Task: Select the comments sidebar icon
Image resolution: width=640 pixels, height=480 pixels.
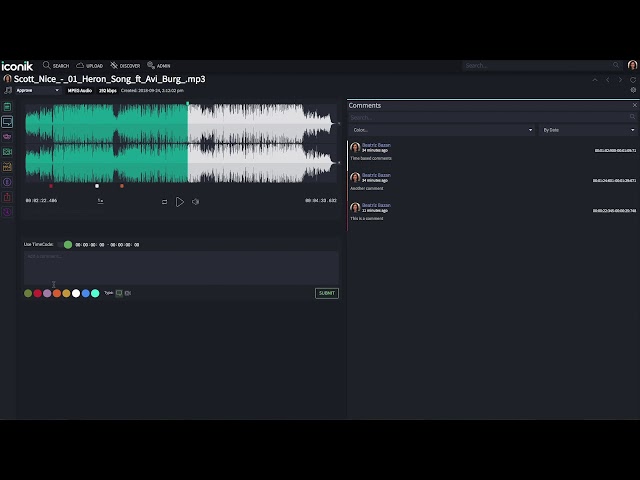Action: (7, 122)
